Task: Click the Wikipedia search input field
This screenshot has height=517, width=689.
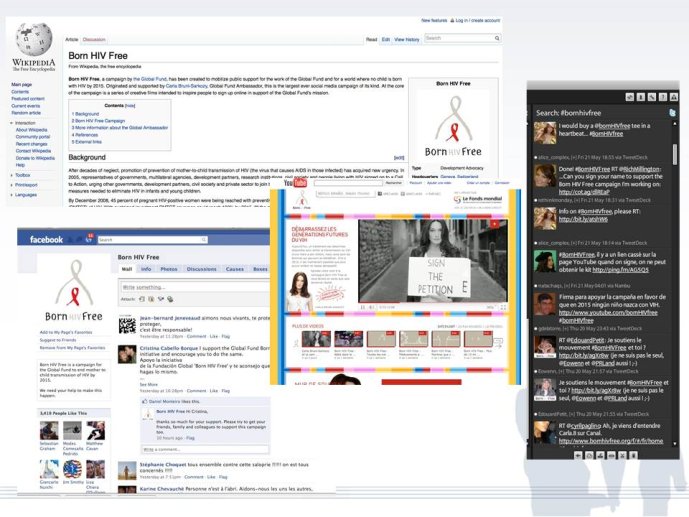Action: pyautogui.click(x=459, y=38)
